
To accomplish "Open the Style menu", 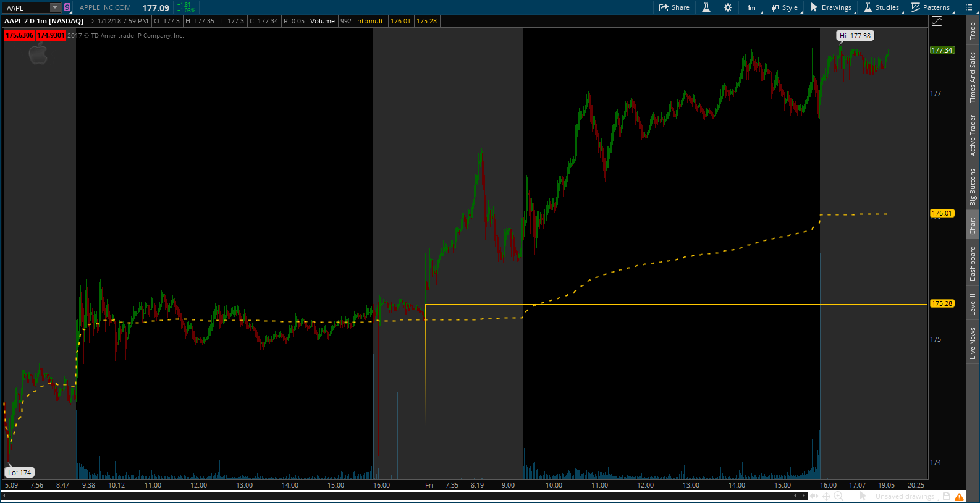I will tap(785, 7).
